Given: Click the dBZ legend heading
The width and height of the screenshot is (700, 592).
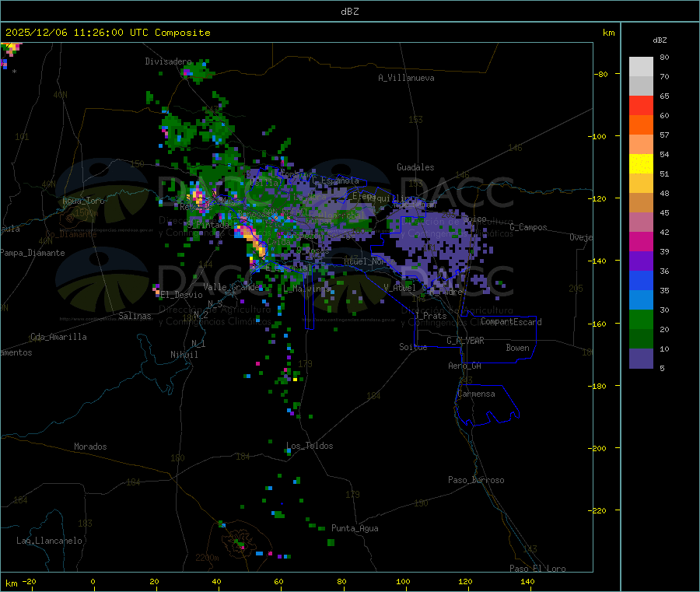Looking at the screenshot, I should tap(660, 40).
